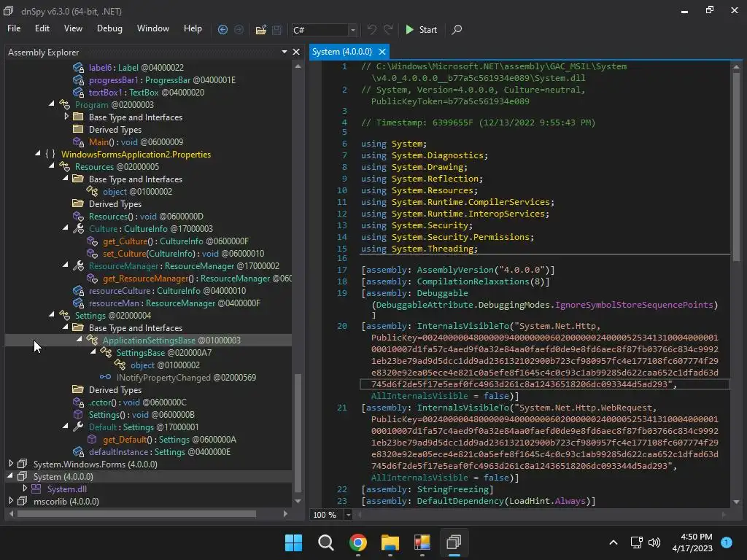Viewport: 747px width, 560px height.
Task: Collapse the Culture : CultureInfo property node
Action: coord(65,227)
